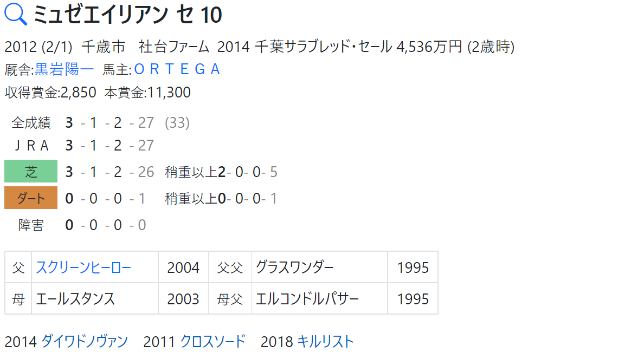
Task: Click the JRA record row label
Action: [31, 145]
